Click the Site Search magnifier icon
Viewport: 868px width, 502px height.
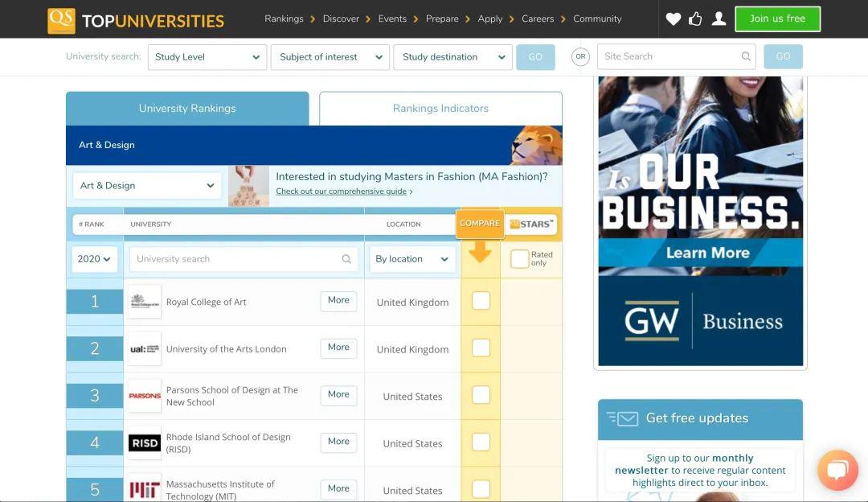pos(746,56)
